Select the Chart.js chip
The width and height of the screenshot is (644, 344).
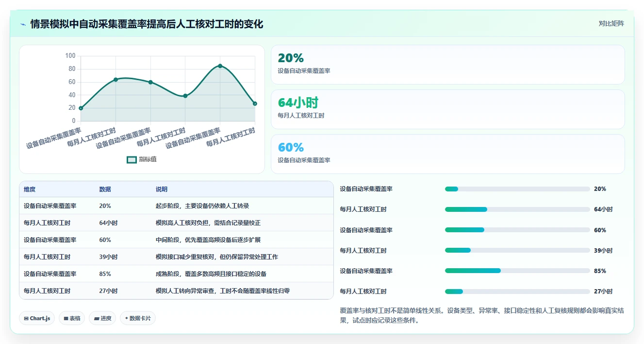click(x=37, y=318)
